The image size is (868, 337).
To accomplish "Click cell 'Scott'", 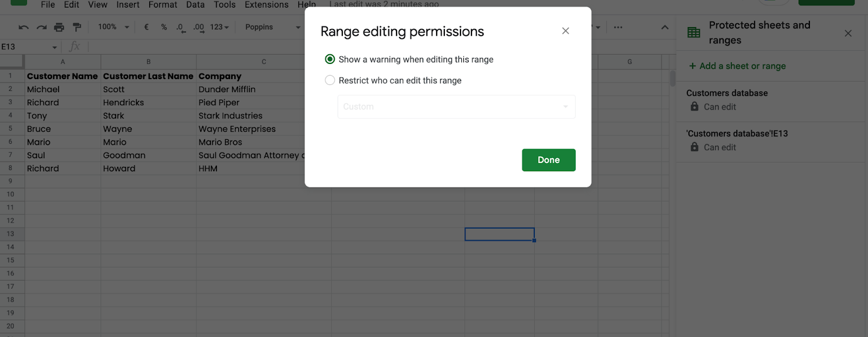I will (x=149, y=89).
